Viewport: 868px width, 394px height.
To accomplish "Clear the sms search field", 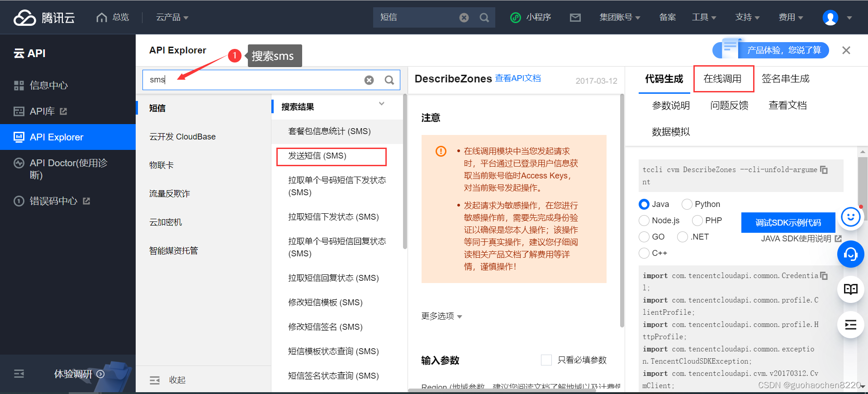I will click(369, 80).
